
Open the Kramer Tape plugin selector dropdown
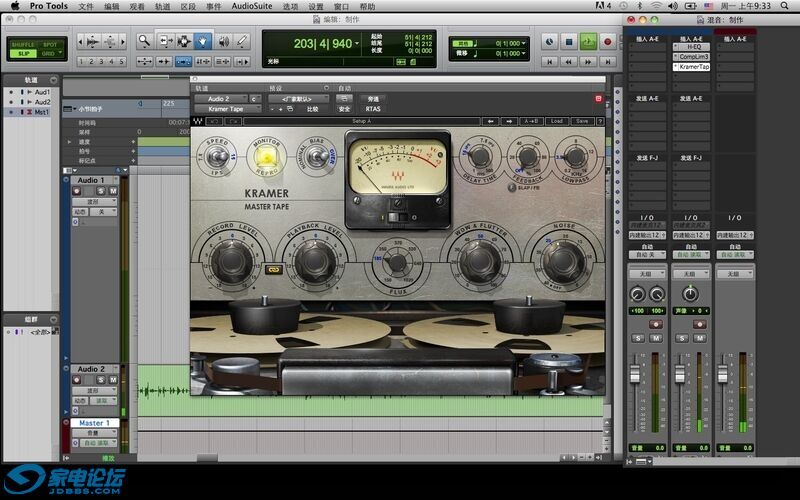tap(228, 109)
